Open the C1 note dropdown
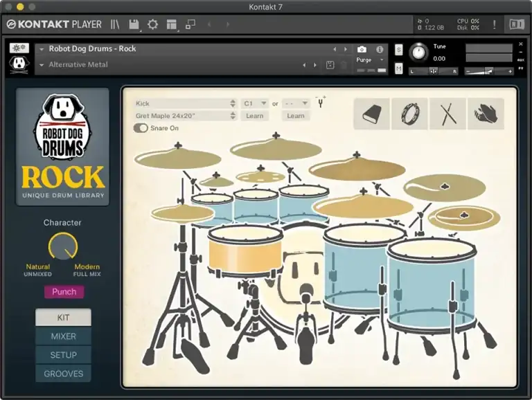Image resolution: width=532 pixels, height=400 pixels. [255, 103]
